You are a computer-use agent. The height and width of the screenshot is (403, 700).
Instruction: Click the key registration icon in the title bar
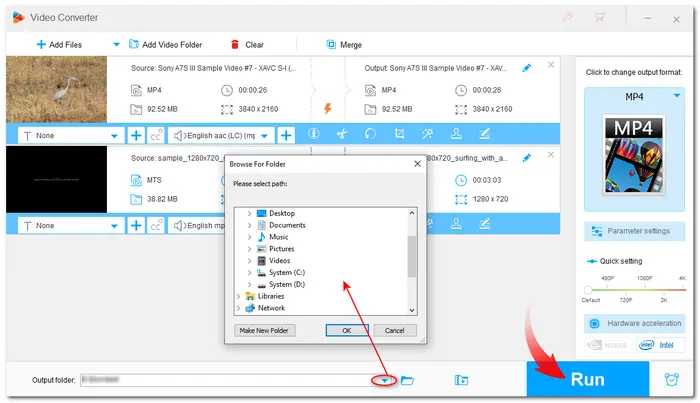(x=568, y=17)
